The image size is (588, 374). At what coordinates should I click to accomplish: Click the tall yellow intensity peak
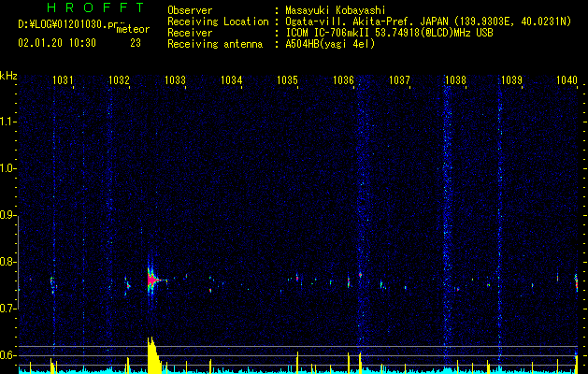point(152,355)
